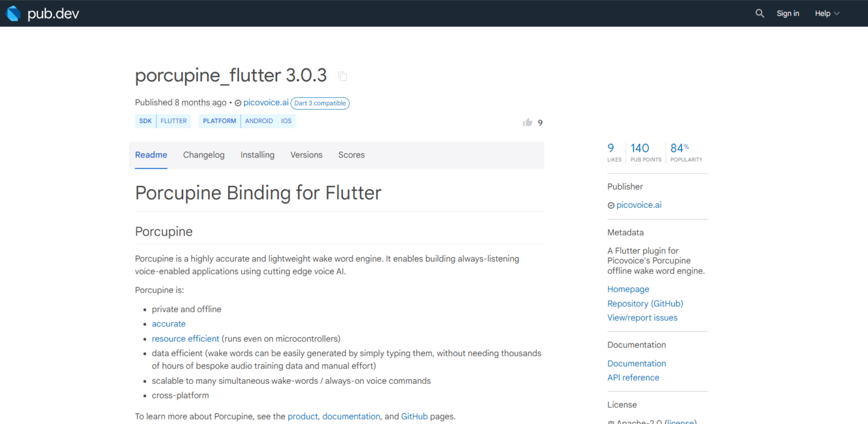Switch to the Installing tab
The width and height of the screenshot is (868, 424).
pos(257,155)
